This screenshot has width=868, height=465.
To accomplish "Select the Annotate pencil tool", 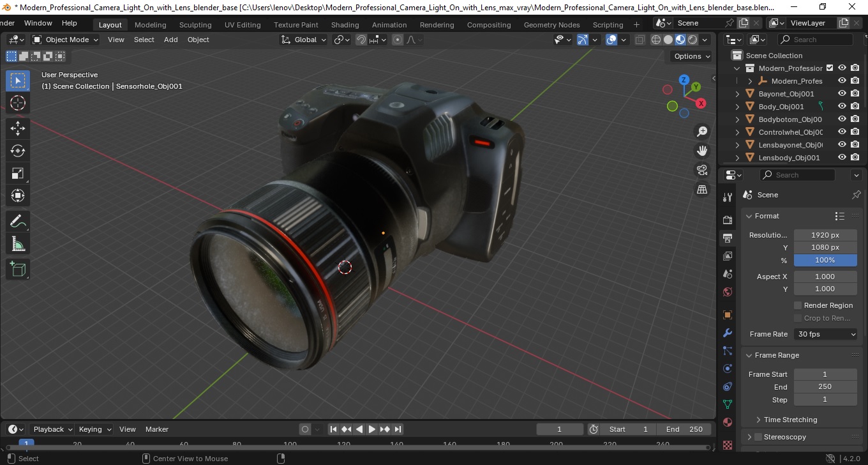I will coord(18,222).
